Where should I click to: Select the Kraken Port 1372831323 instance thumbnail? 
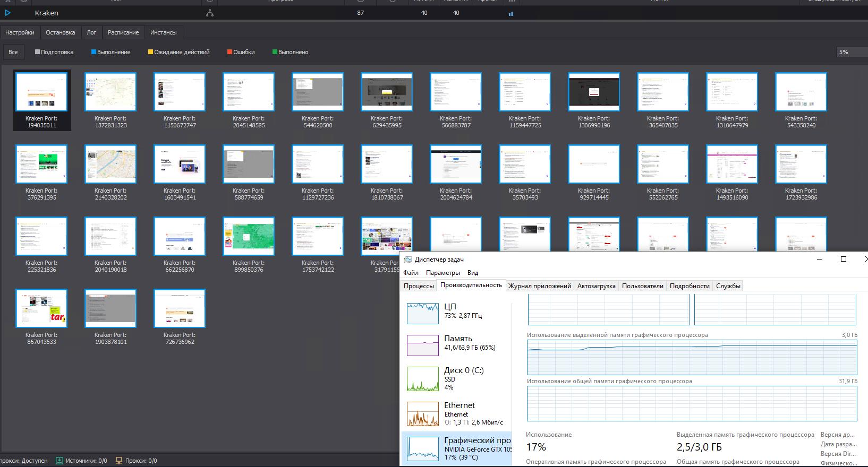(110, 92)
